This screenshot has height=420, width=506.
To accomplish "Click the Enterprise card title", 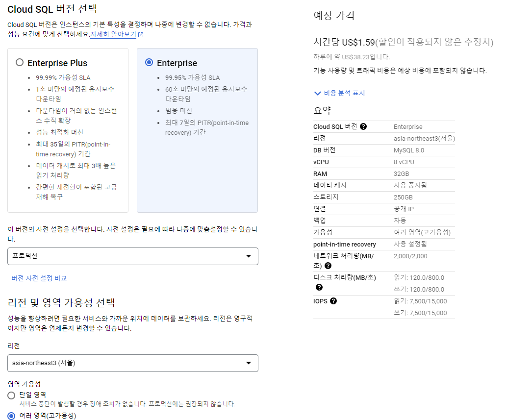I will 177,63.
